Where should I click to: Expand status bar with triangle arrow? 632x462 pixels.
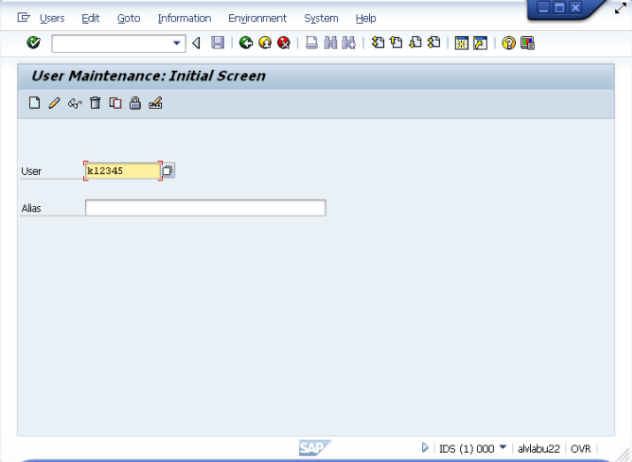pos(425,447)
